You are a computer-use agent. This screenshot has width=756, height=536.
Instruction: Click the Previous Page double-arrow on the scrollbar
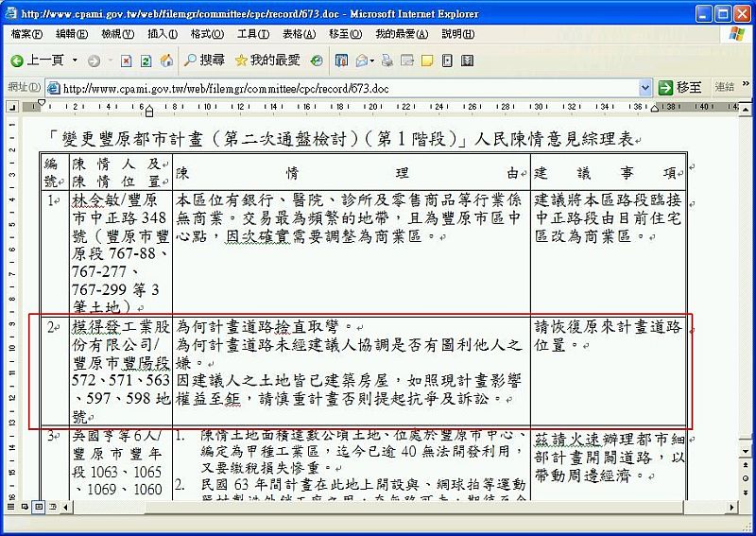click(x=746, y=465)
